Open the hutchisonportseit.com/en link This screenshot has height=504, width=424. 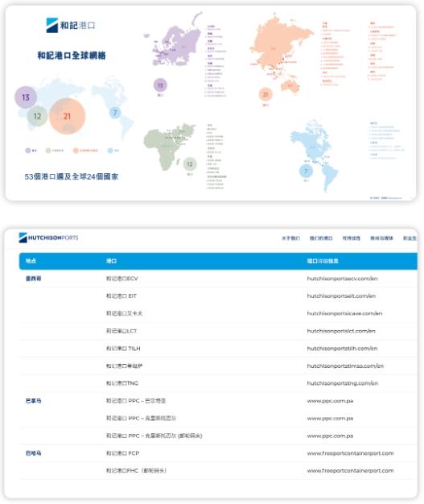point(341,296)
